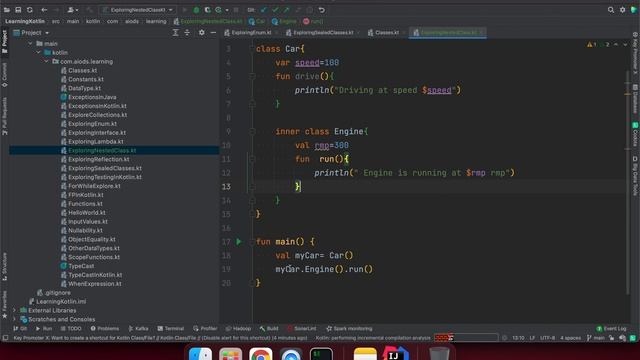Select ExploringNestedClass.kt editor tab
This screenshot has width=640, height=360.
[x=448, y=33]
